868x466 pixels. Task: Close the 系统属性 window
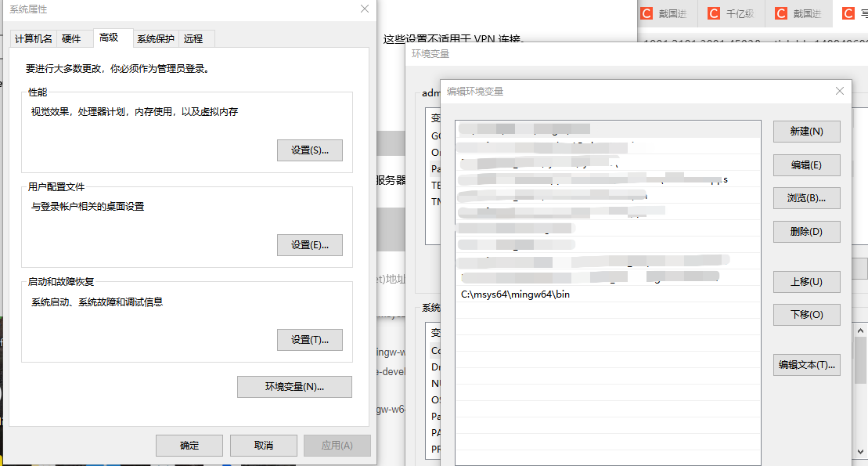click(364, 9)
